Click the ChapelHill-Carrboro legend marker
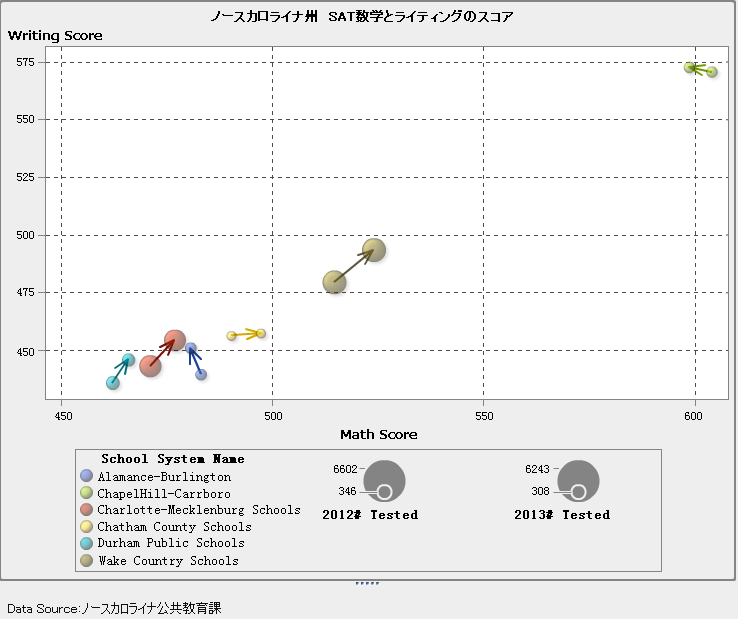The width and height of the screenshot is (738, 619). (x=86, y=494)
